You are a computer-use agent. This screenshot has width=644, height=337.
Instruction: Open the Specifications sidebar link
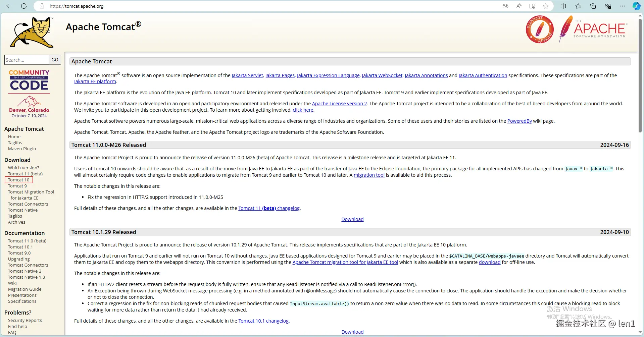coord(22,301)
